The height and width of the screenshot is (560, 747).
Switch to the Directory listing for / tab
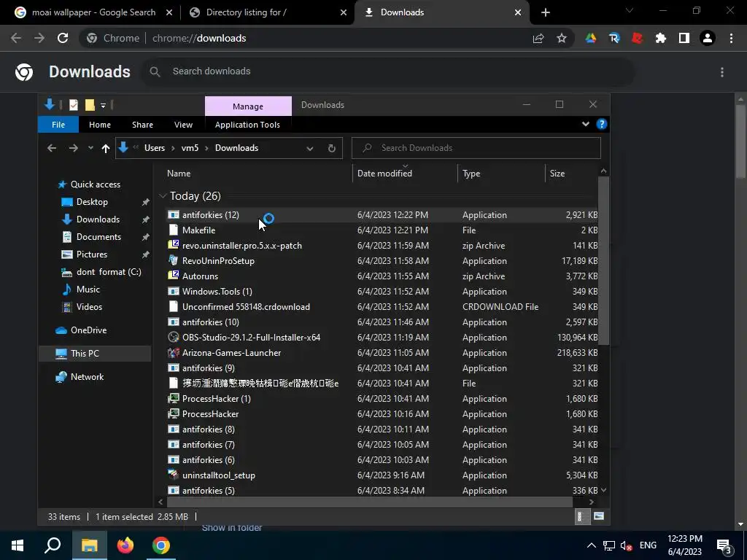point(246,12)
